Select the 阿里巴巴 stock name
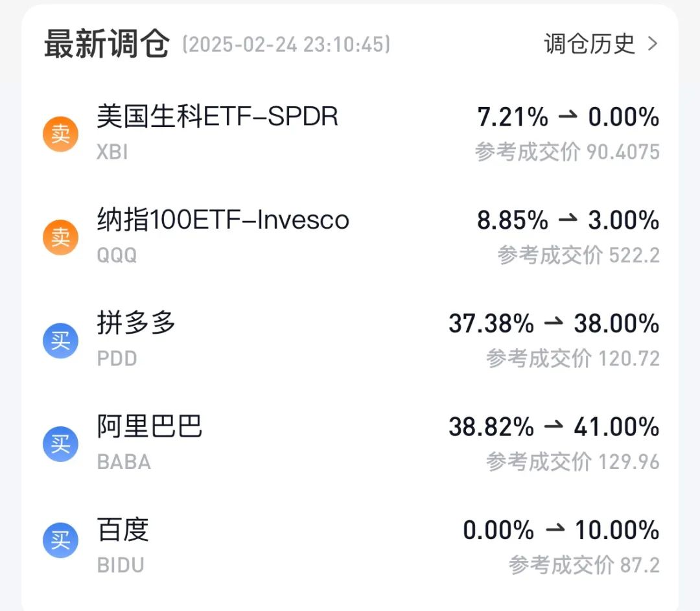The height and width of the screenshot is (611, 700). click(x=150, y=426)
